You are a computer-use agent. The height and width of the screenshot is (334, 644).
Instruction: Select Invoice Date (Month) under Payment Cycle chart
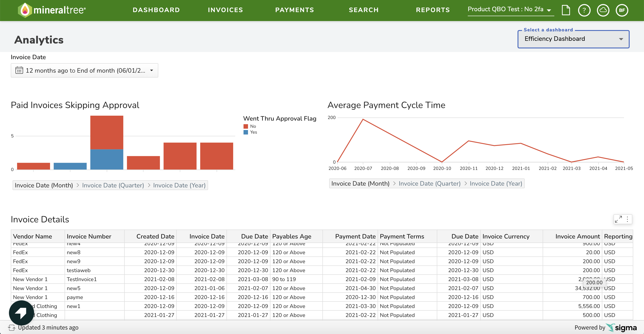point(360,184)
